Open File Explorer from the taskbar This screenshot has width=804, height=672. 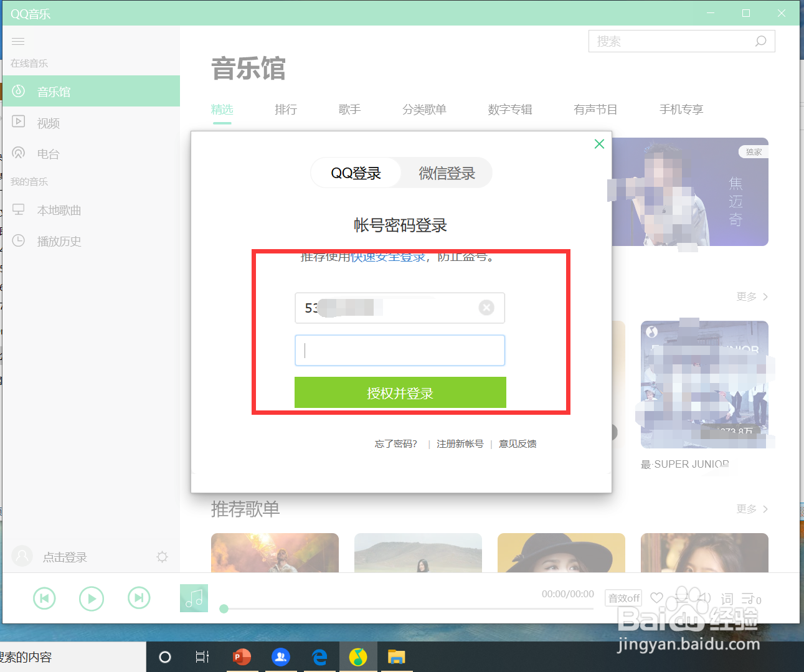[x=397, y=657]
